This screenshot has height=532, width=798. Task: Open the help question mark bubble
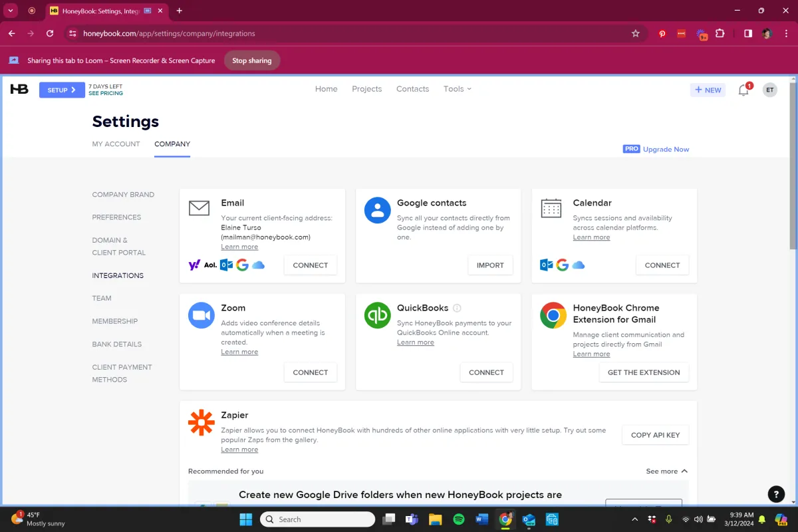pyautogui.click(x=776, y=494)
